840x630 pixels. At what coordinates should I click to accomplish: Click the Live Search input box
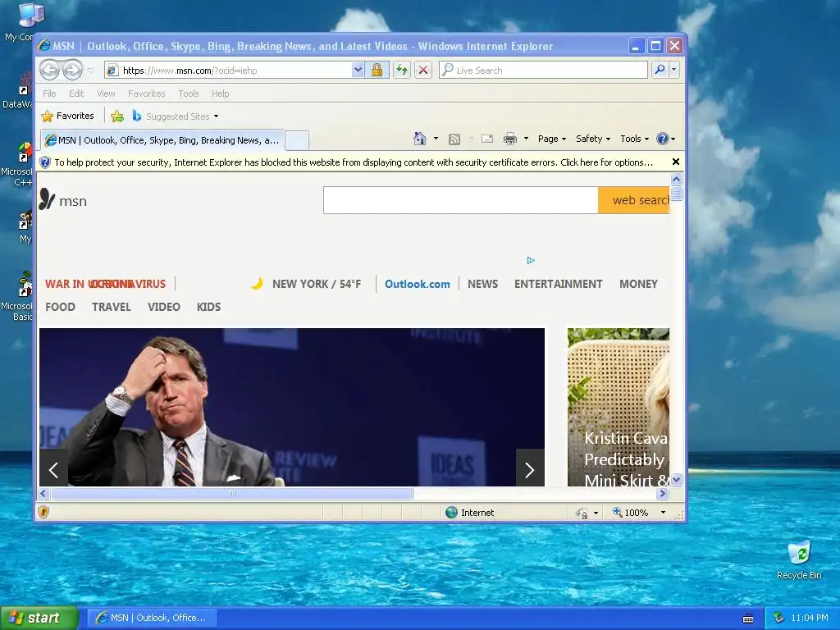click(x=543, y=71)
